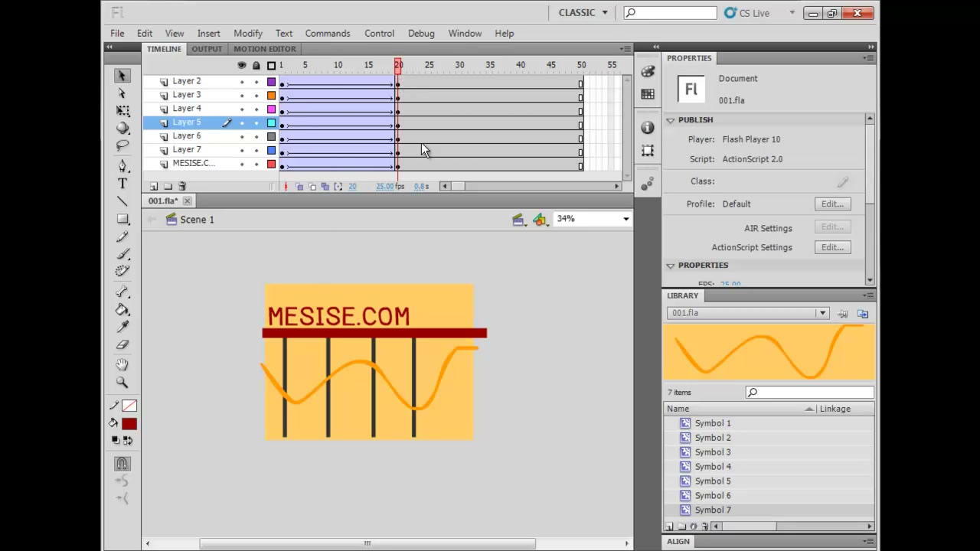
Task: Click Edit button next to Profile
Action: click(832, 204)
